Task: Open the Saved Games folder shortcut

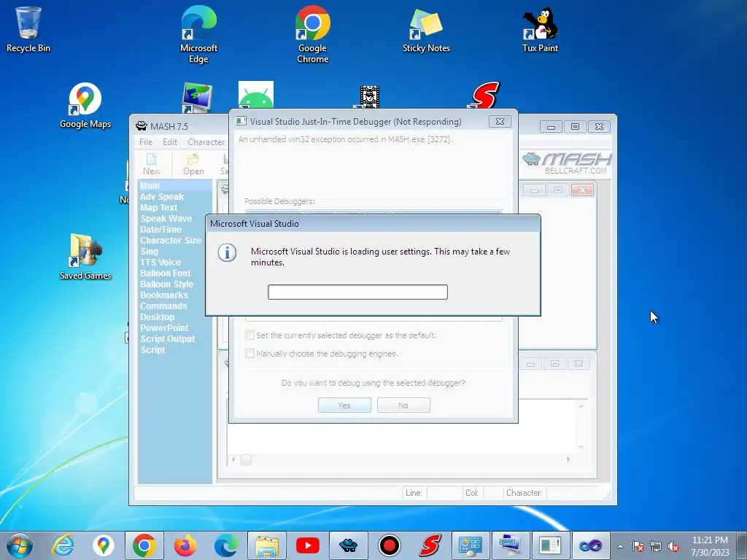Action: pyautogui.click(x=85, y=257)
